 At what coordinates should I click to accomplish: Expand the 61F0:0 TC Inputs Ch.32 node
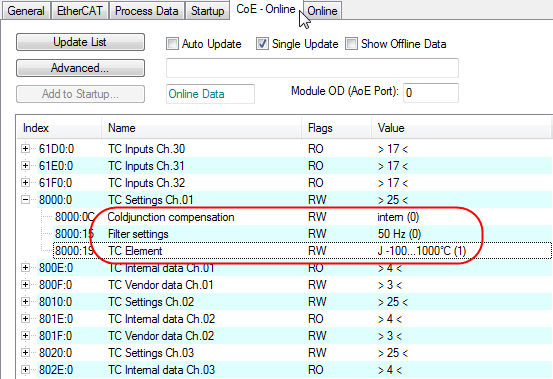(x=25, y=183)
